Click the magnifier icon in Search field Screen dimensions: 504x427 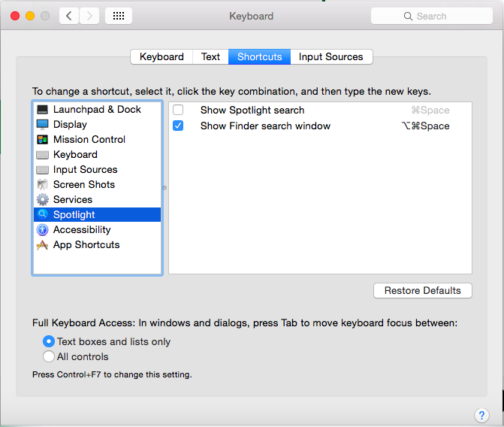(x=408, y=16)
